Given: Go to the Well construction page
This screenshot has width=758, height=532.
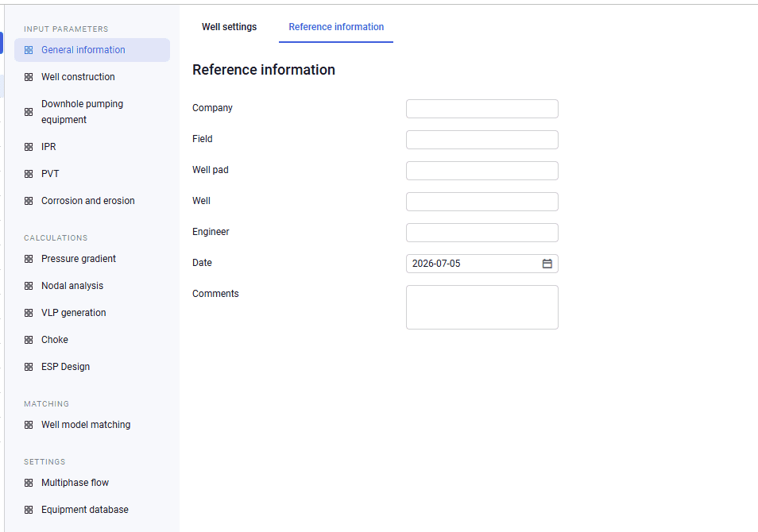Looking at the screenshot, I should click(92, 77).
